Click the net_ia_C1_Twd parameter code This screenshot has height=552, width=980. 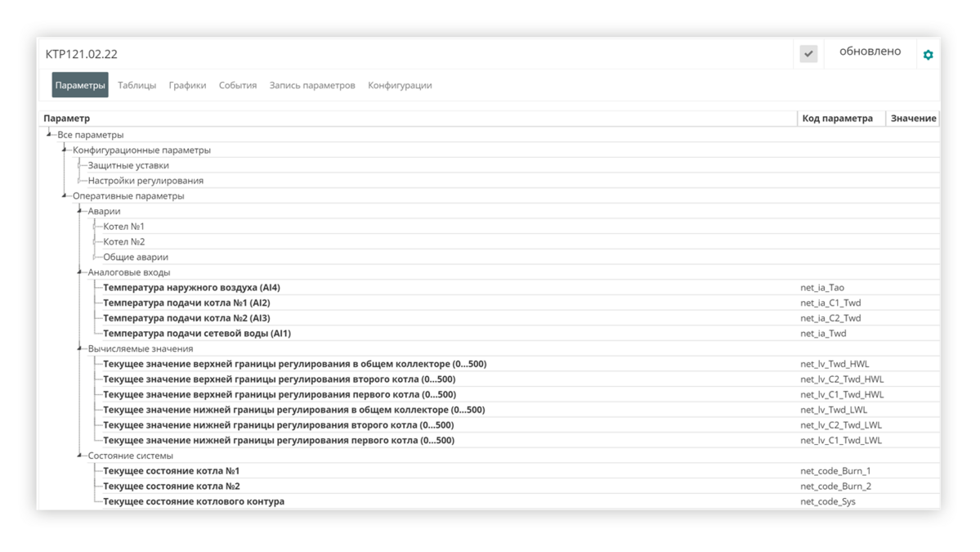(x=830, y=303)
